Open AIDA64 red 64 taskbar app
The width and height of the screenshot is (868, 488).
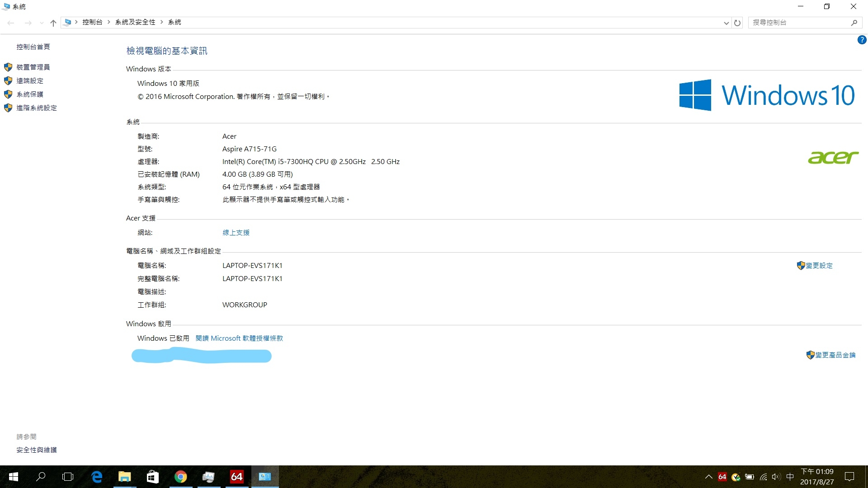237,477
